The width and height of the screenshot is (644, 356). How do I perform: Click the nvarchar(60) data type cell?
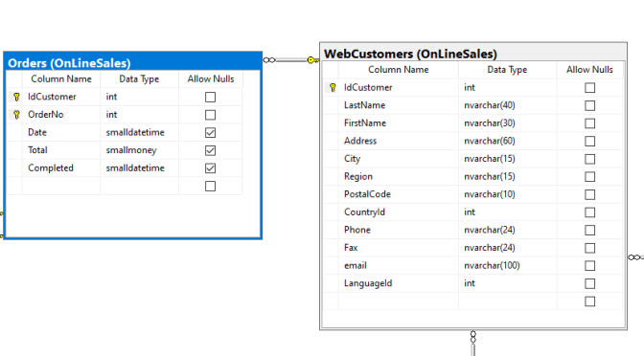[507, 141]
